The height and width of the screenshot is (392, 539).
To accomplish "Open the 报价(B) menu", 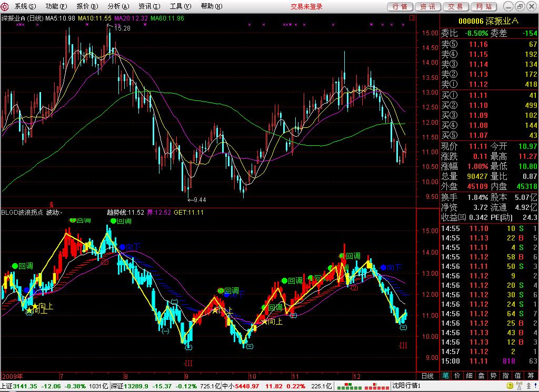I will pos(87,6).
